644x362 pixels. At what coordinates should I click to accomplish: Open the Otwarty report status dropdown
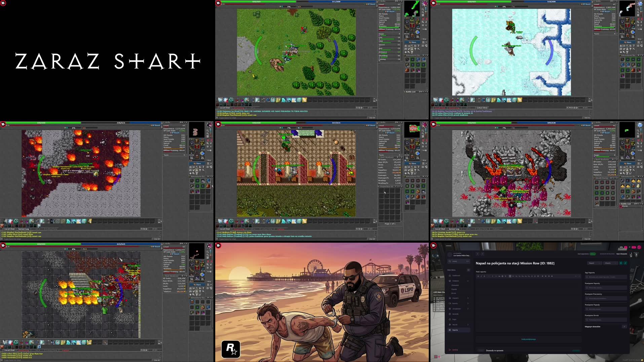click(x=610, y=263)
